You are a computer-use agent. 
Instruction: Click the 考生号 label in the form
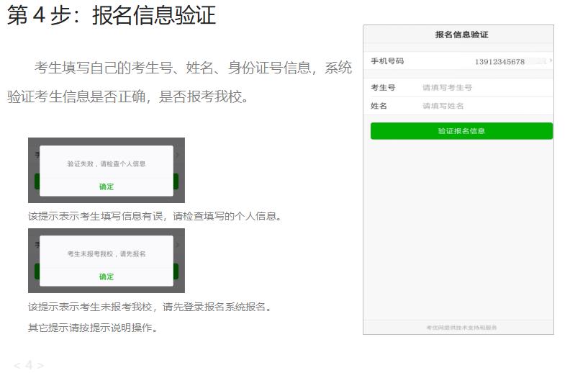383,88
